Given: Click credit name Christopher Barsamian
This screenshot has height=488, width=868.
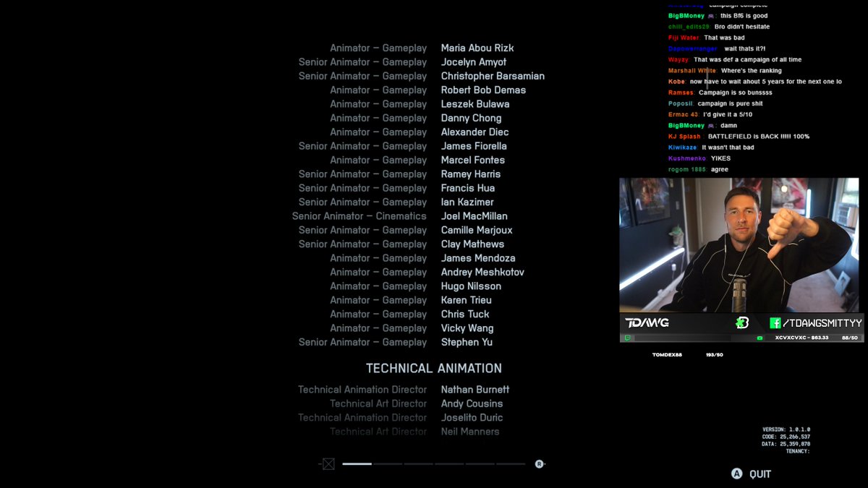Looking at the screenshot, I should point(493,76).
